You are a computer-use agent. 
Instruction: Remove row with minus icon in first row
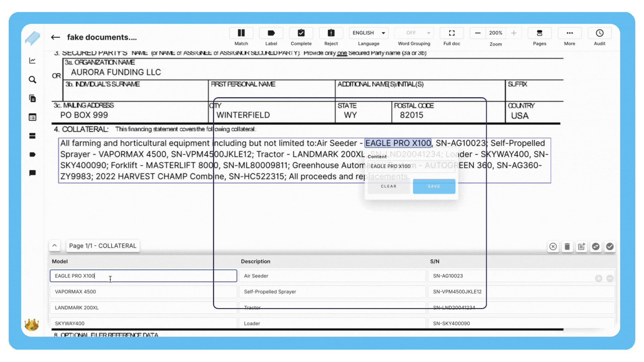click(x=610, y=278)
